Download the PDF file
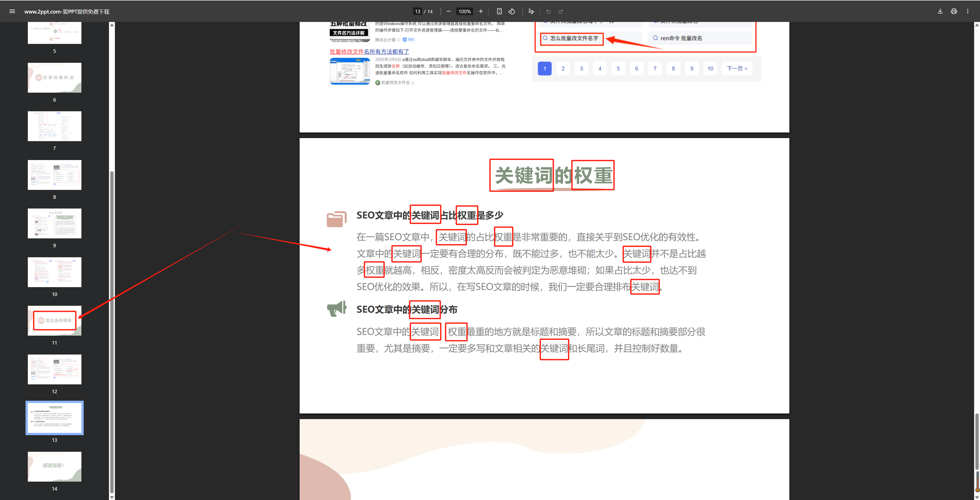This screenshot has width=980, height=500. (940, 11)
